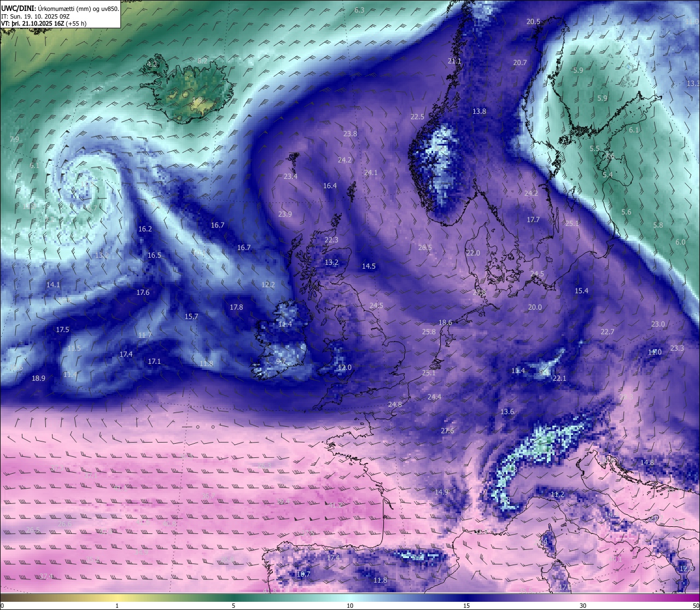The height and width of the screenshot is (610, 700).
Task: Click the UWC/DINI title text
Action: [18, 9]
